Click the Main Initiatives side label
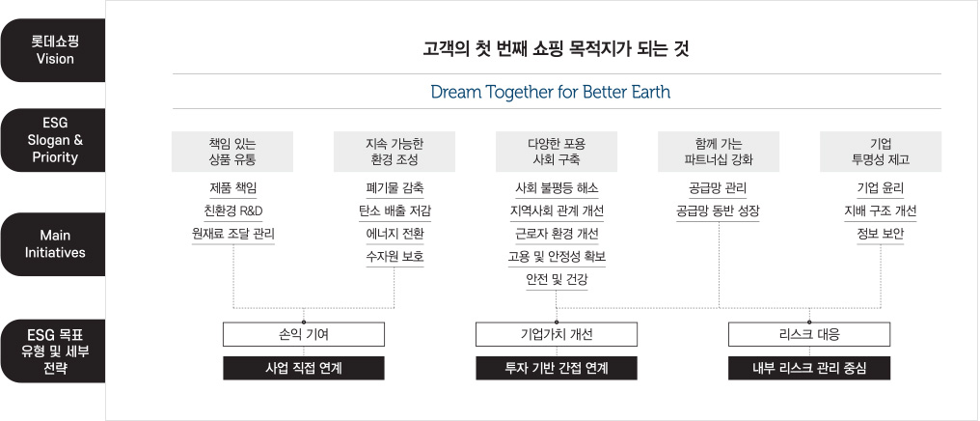 click(53, 244)
